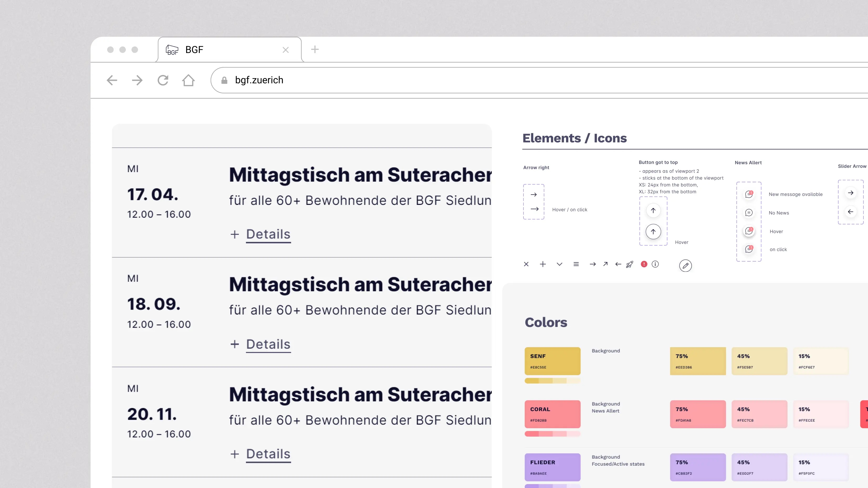Pick the Coral 45% swatch #FEC7CB
The image size is (868, 488).
click(x=760, y=414)
